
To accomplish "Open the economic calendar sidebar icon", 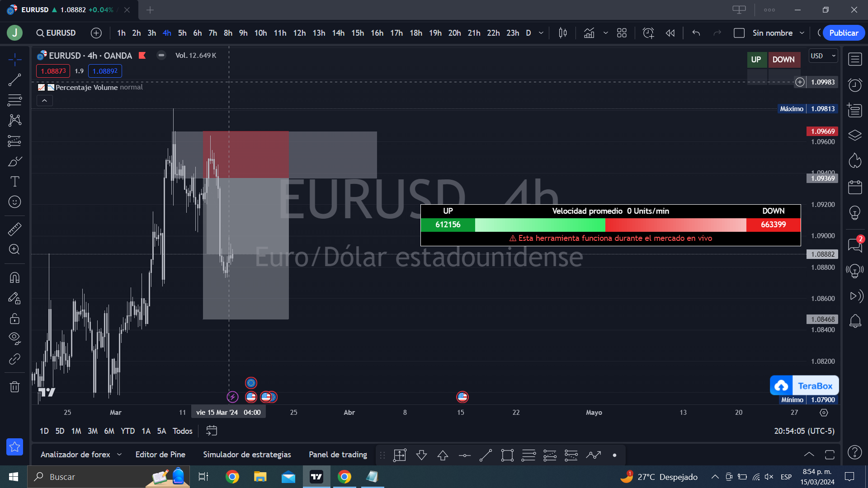I will point(855,187).
